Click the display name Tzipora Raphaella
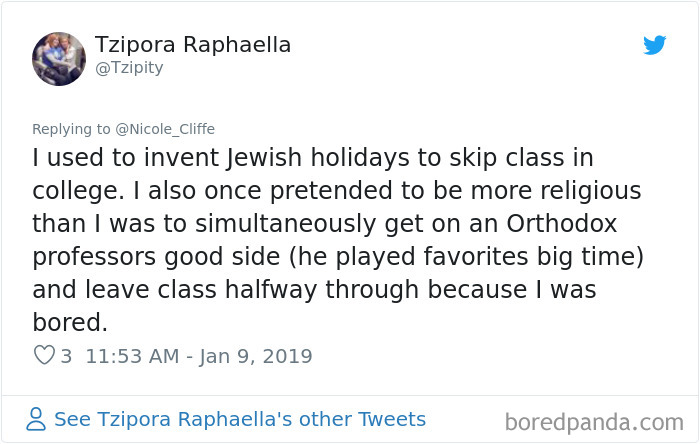The width and height of the screenshot is (700, 444). [193, 45]
